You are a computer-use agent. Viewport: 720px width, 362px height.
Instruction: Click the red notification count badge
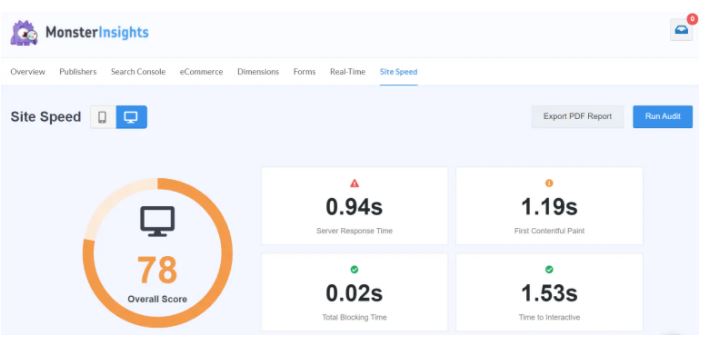pyautogui.click(x=692, y=19)
